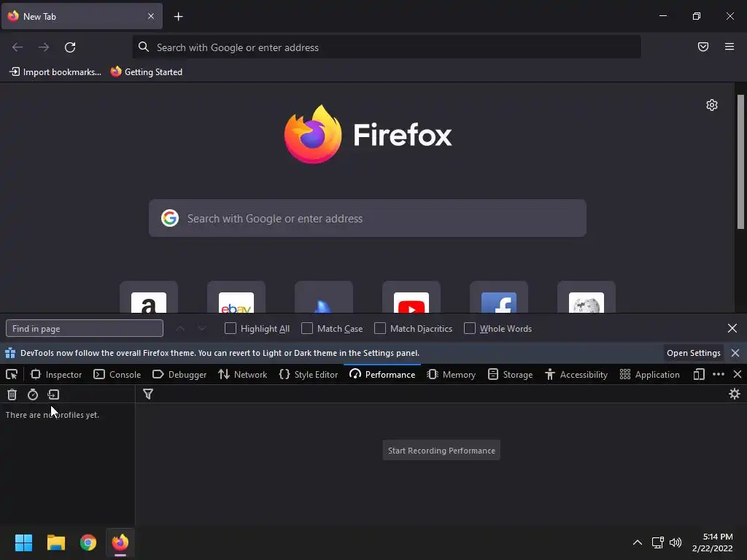The height and width of the screenshot is (560, 747).
Task: Enable the Highlight All checkbox
Action: 231,328
